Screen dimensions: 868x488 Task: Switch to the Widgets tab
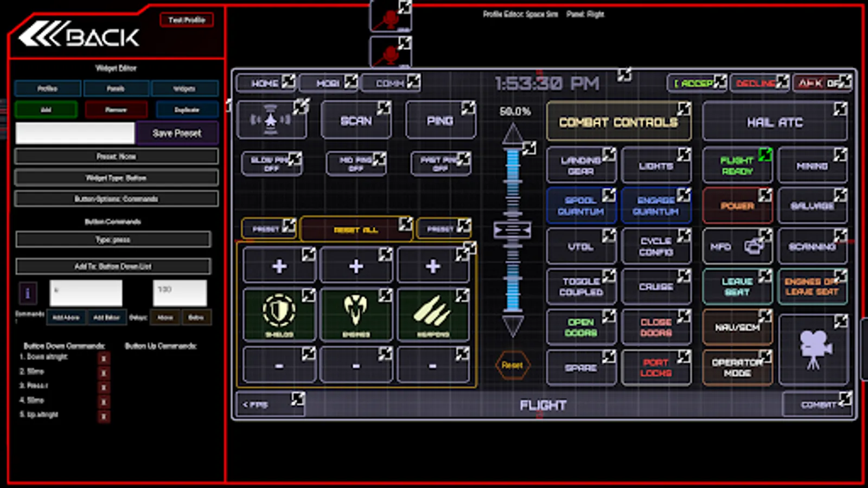[184, 88]
